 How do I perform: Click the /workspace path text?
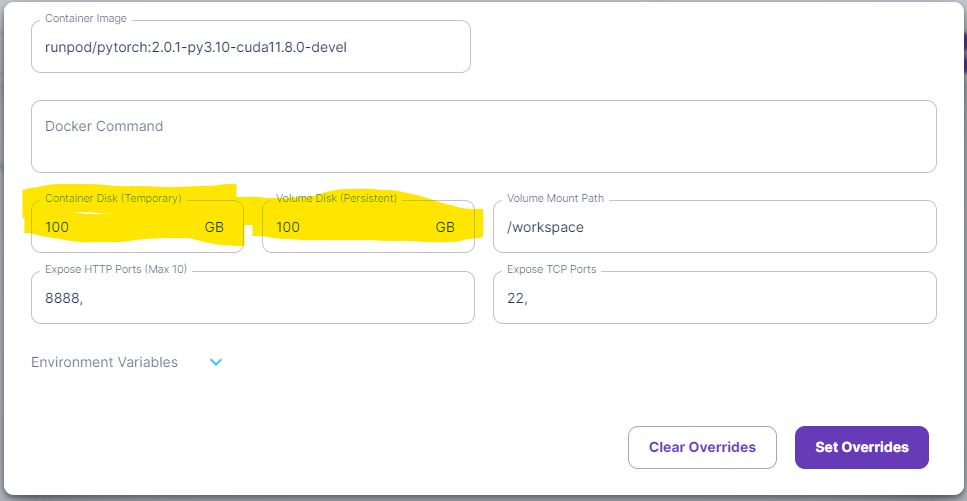(545, 227)
